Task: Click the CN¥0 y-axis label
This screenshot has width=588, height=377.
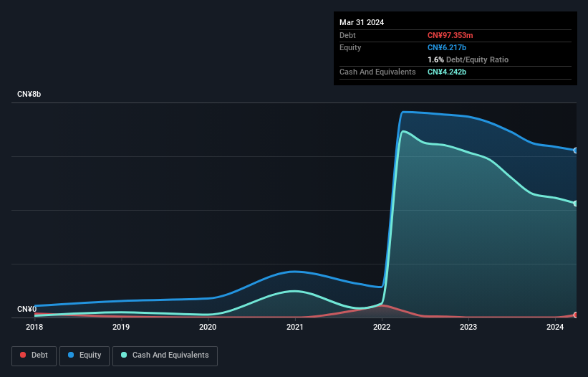Action: tap(27, 309)
